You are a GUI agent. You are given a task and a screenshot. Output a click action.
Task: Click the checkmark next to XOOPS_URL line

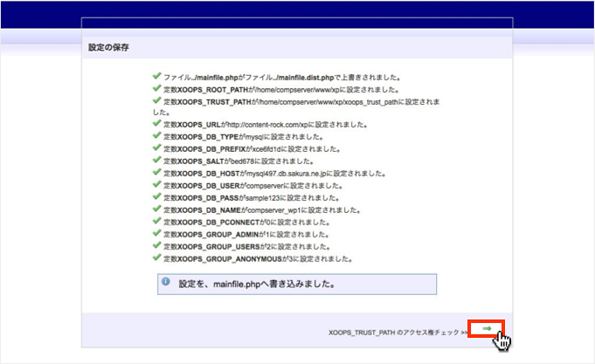(x=156, y=123)
